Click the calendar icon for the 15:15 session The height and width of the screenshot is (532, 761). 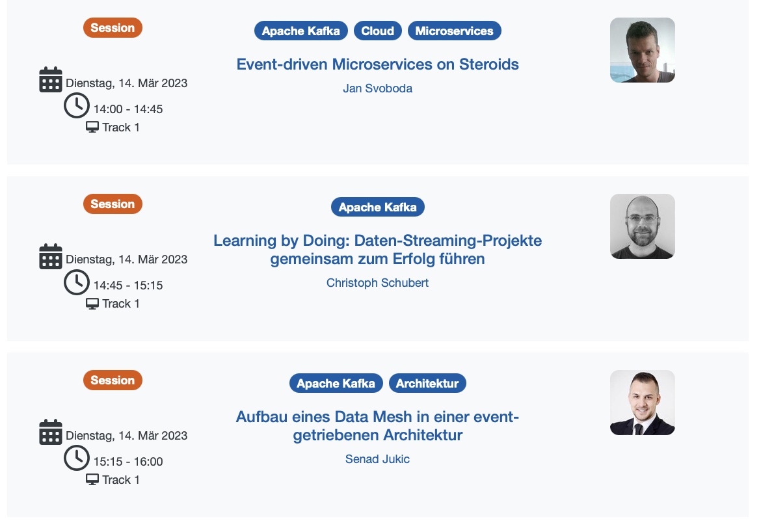pyautogui.click(x=51, y=432)
